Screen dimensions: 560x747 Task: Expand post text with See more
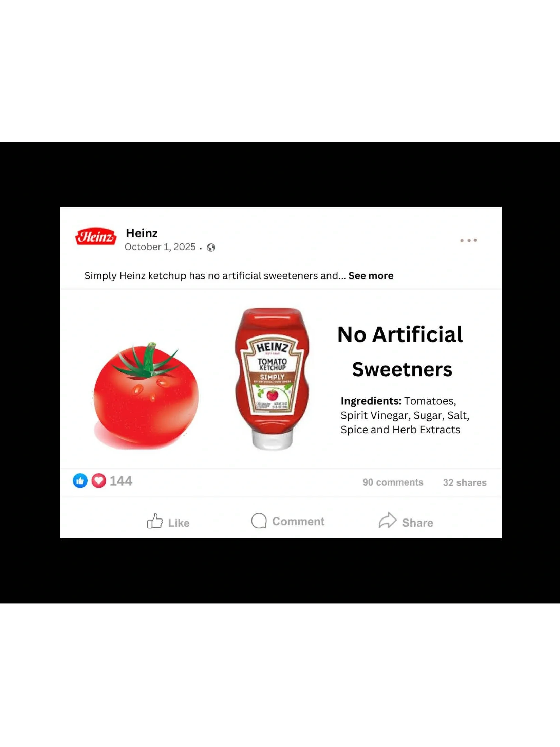[x=371, y=276]
